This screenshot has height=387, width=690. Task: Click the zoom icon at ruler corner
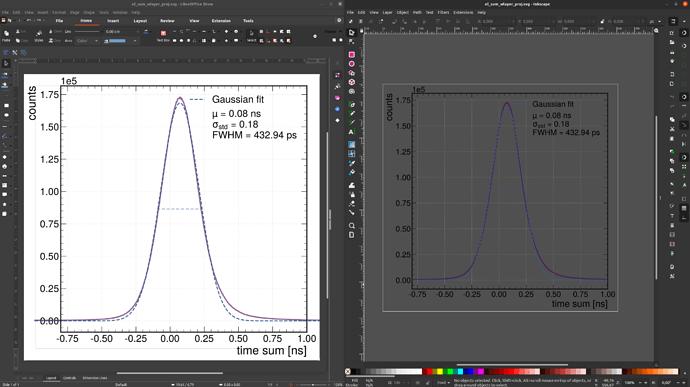[657, 31]
